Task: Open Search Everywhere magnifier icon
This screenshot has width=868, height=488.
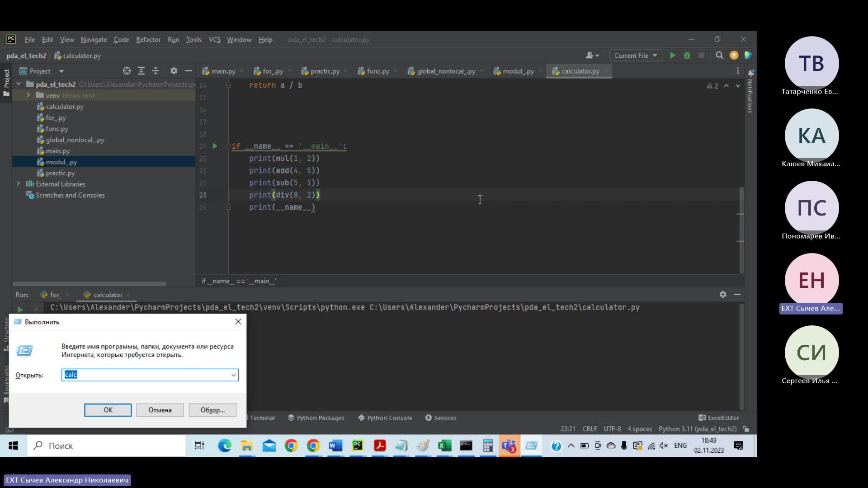Action: tap(719, 55)
